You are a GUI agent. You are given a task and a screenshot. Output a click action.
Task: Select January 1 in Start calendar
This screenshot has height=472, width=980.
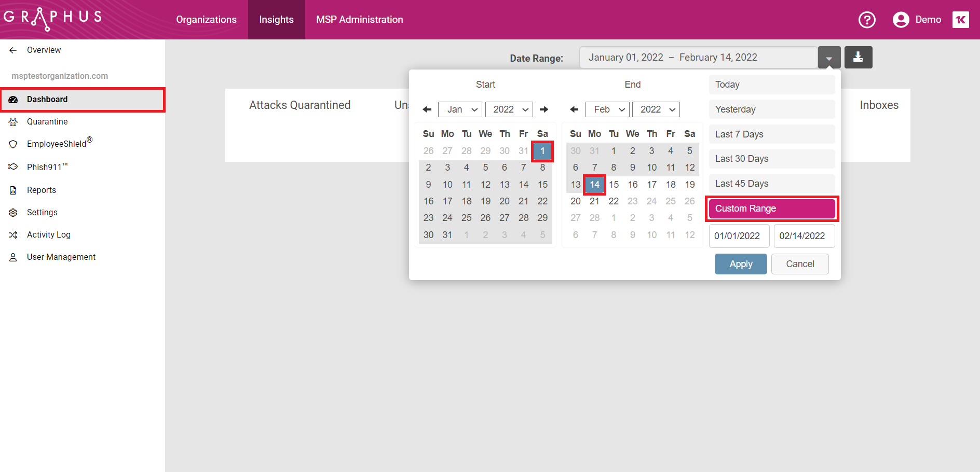pos(542,151)
